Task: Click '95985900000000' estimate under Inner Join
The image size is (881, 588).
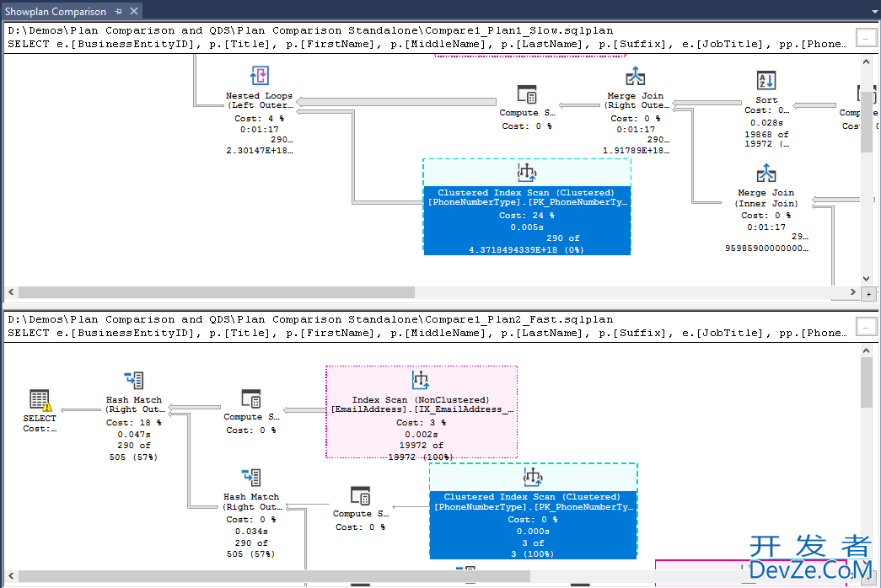Action: click(x=766, y=248)
